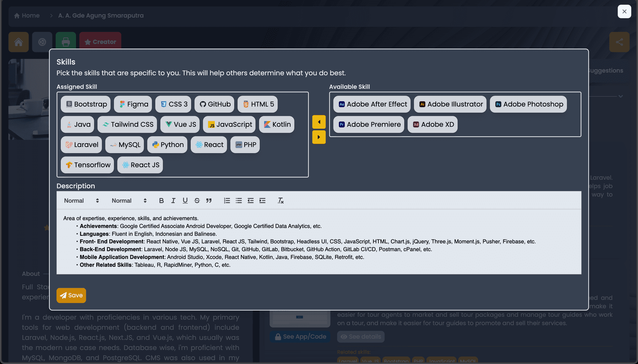Move skills left using the left arrow control
638x364 pixels.
pyautogui.click(x=319, y=122)
